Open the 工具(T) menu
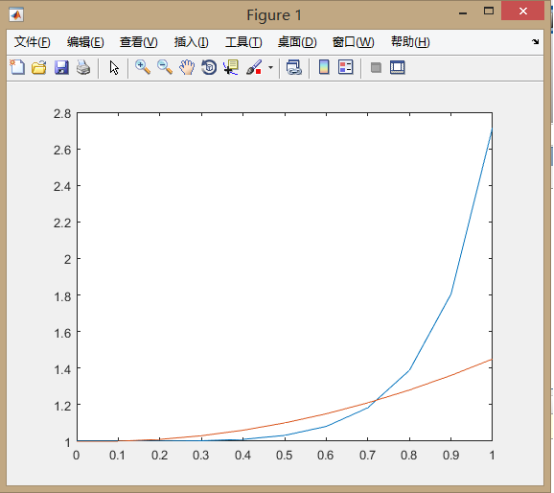Screen dimensions: 554x493 click(243, 42)
